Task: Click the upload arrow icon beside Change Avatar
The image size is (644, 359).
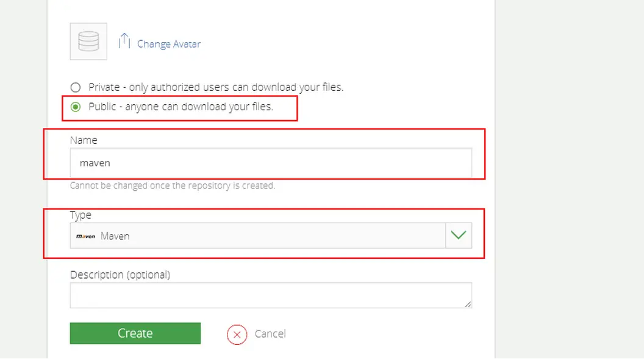Action: 124,41
